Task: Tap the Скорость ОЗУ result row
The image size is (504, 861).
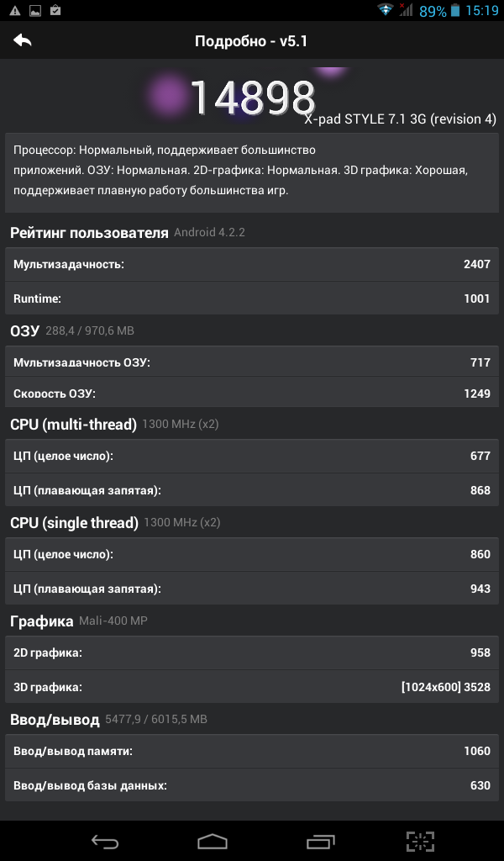Action: coord(252,394)
